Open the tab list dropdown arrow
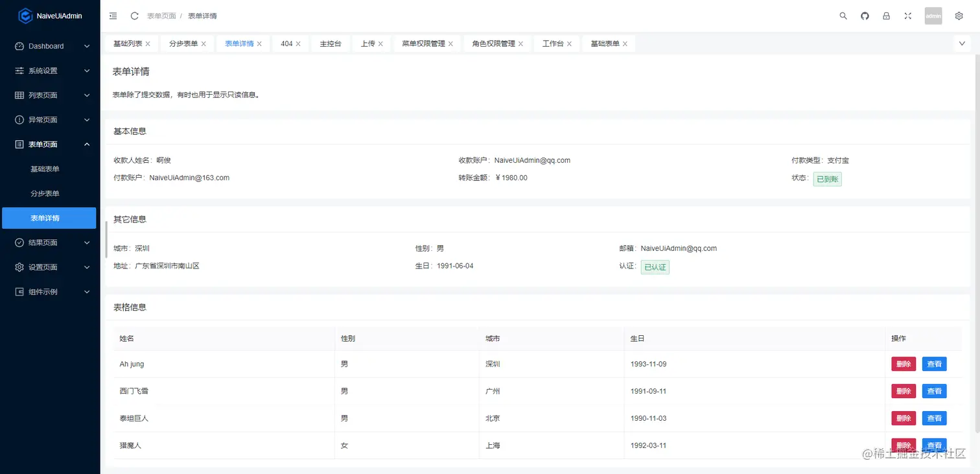Viewport: 980px width, 474px height. click(961, 43)
